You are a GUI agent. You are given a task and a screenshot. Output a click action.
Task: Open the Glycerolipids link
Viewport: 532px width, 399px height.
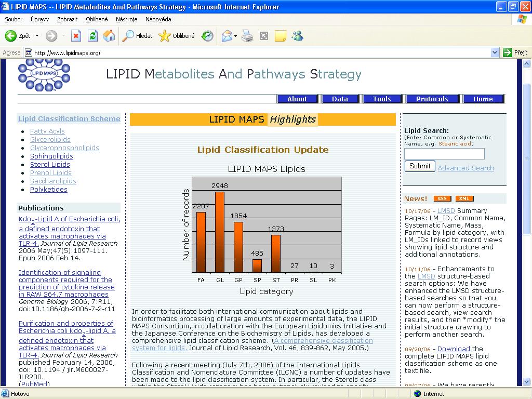50,139
